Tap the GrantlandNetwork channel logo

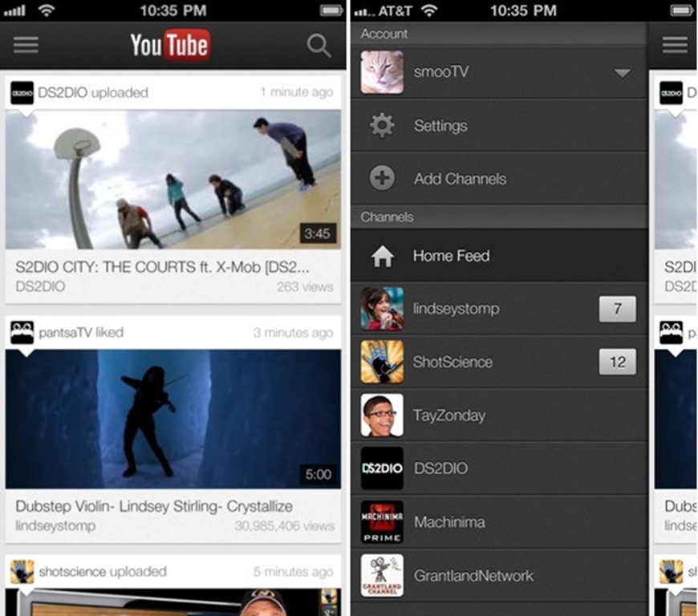382,576
